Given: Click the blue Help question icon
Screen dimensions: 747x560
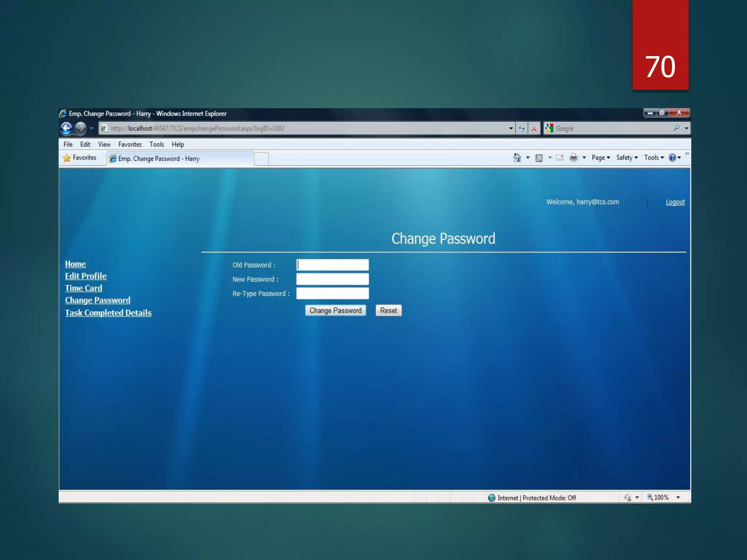Looking at the screenshot, I should tap(672, 157).
